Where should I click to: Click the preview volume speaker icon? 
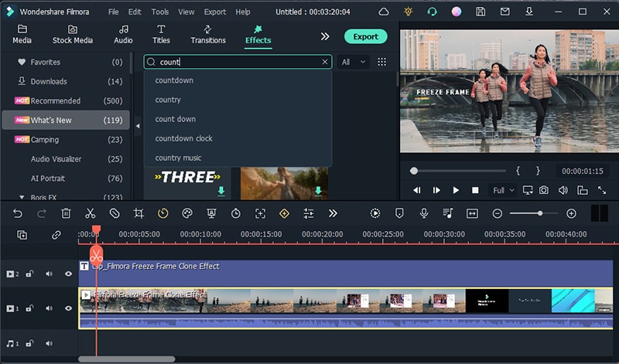(563, 190)
